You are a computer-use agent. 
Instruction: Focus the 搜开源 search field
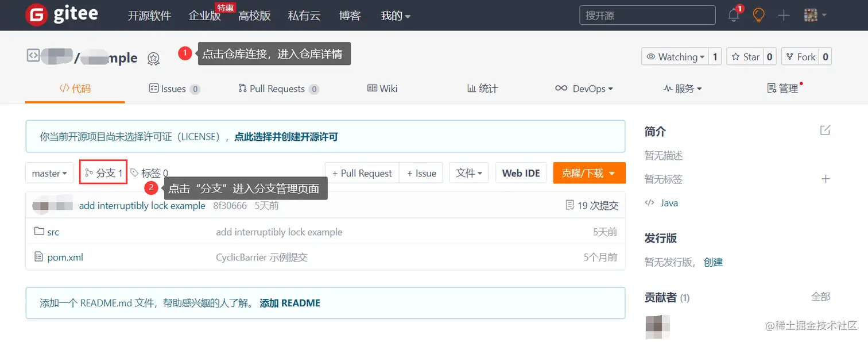coord(648,16)
